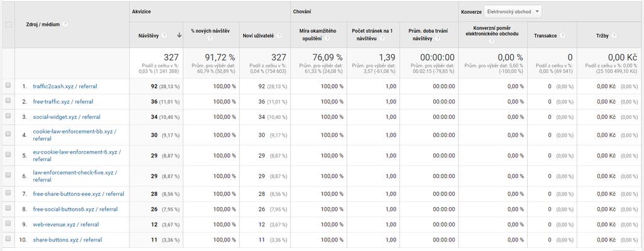Open the Elektronický obchod conversion dropdown
The image size is (644, 251).
513,12
